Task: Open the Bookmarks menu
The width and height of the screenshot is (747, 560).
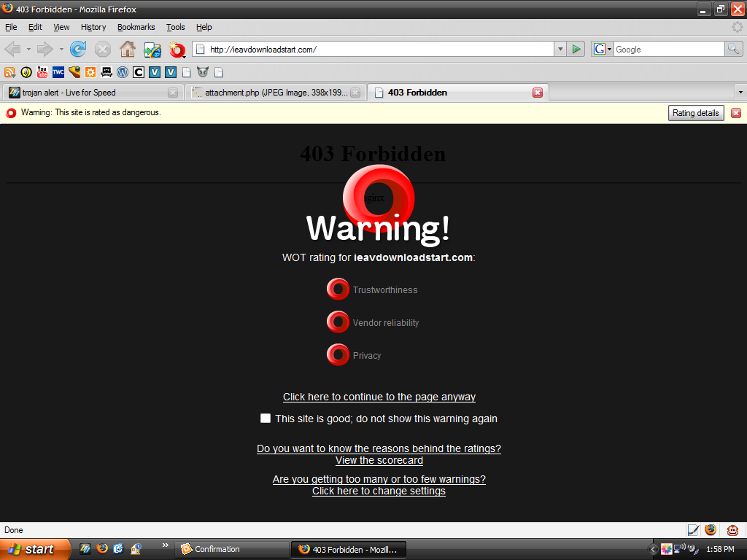Action: coord(136,27)
